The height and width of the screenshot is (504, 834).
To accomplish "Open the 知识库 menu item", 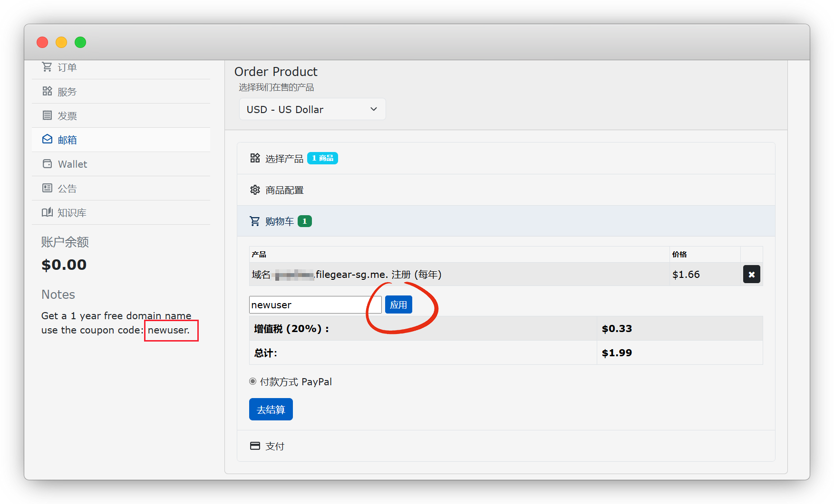I will (72, 213).
